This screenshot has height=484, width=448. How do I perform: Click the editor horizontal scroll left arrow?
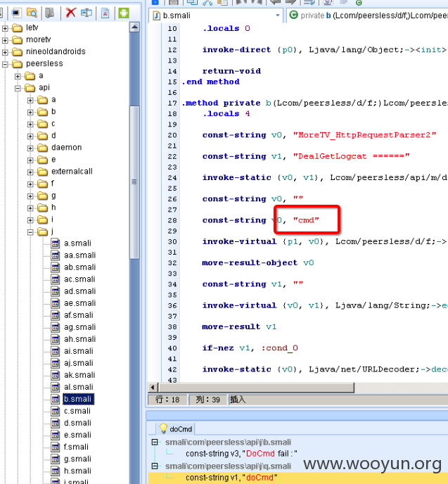point(153,388)
